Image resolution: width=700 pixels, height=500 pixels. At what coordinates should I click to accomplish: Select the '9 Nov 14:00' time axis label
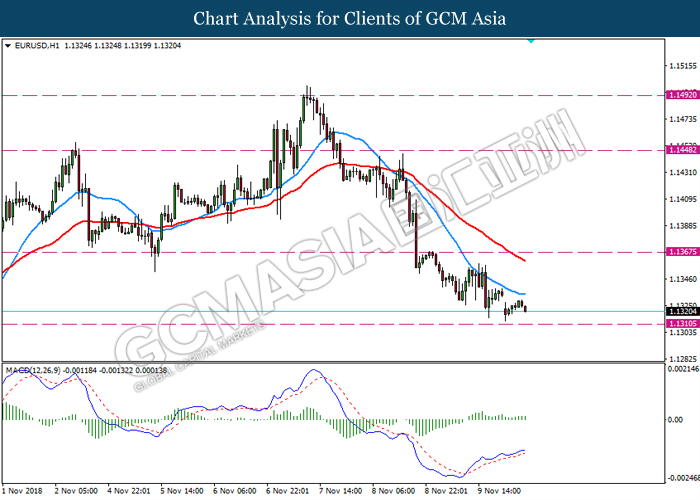tap(500, 491)
